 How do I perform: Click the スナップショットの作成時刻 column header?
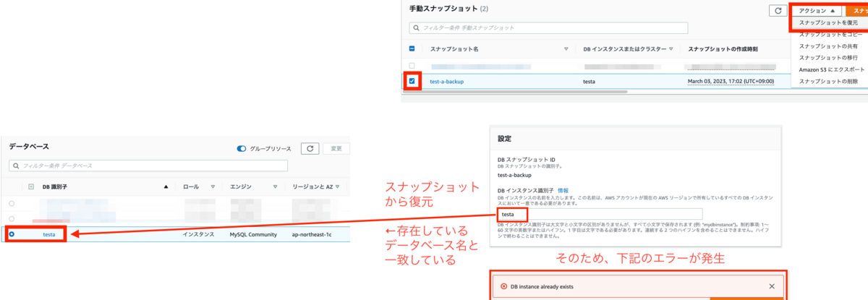723,49
